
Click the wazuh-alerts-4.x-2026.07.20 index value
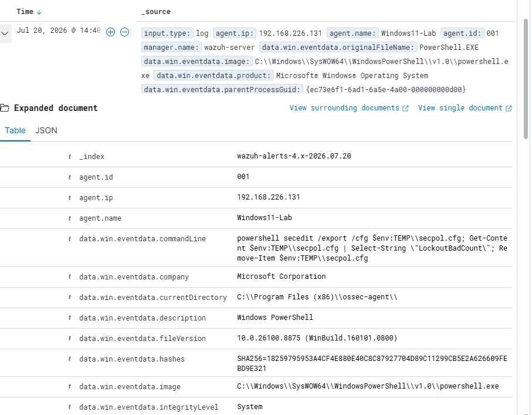click(294, 156)
